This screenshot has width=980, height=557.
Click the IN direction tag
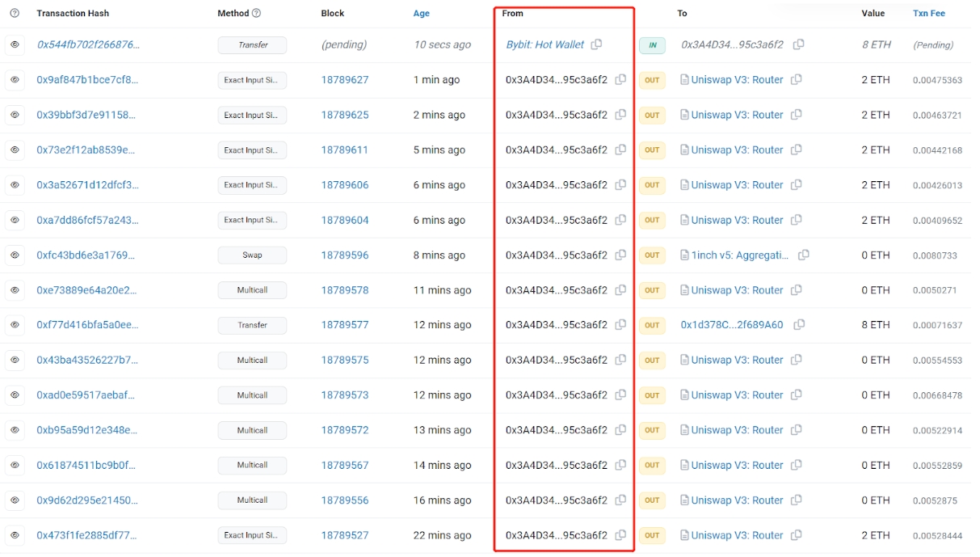[x=652, y=45]
